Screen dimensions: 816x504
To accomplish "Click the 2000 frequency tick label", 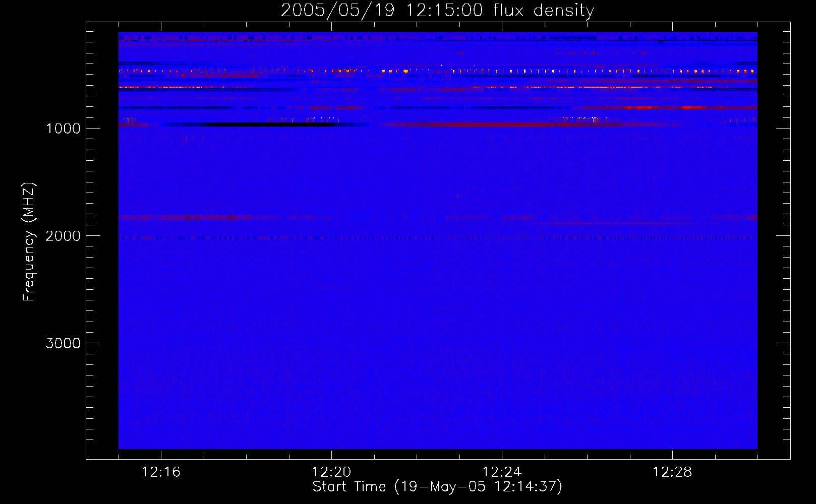I will click(63, 236).
